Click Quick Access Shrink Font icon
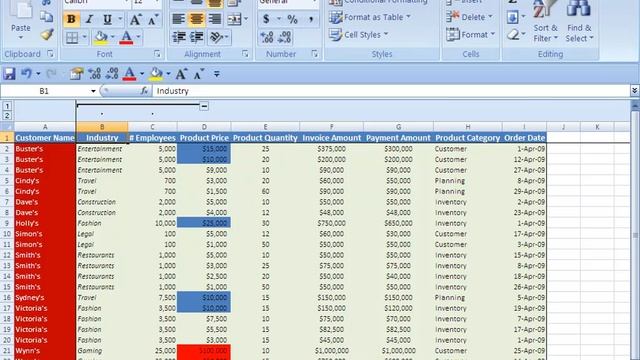 coord(199,74)
